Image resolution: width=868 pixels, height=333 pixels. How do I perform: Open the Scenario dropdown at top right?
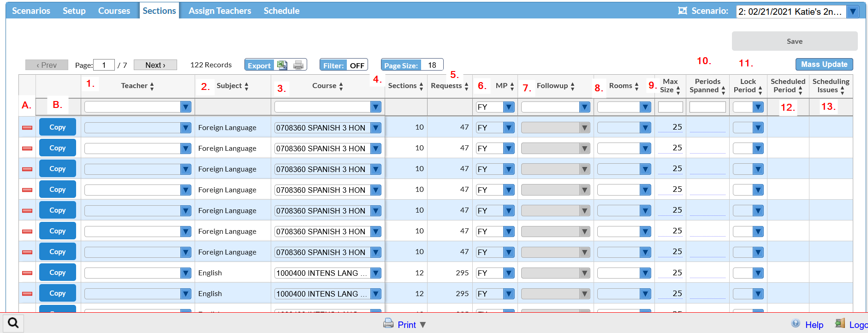[853, 12]
